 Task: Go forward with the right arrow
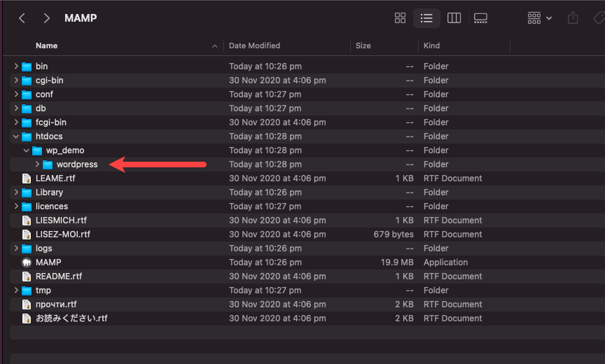click(x=46, y=18)
